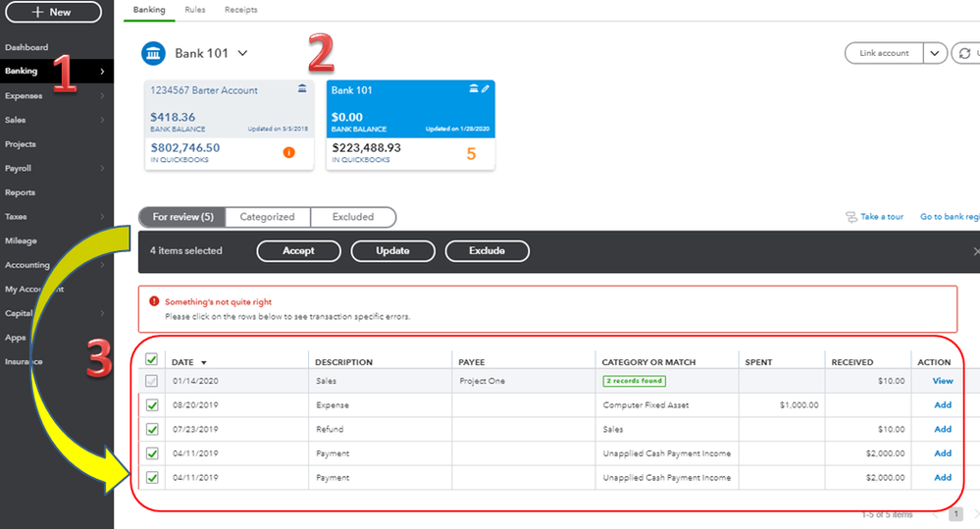The width and height of the screenshot is (980, 529).
Task: Switch to the Rules tab
Action: tap(195, 10)
